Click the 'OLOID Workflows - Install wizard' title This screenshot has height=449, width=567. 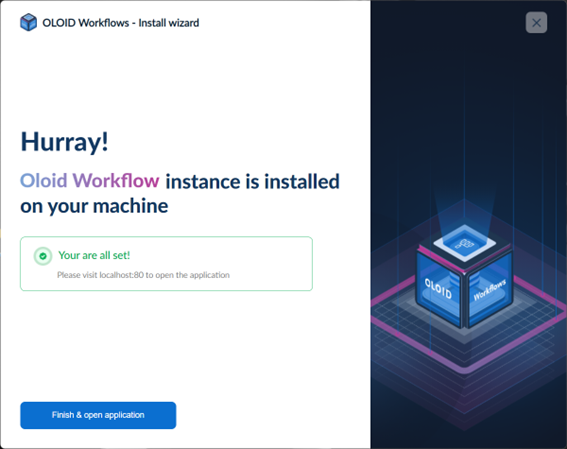click(121, 23)
